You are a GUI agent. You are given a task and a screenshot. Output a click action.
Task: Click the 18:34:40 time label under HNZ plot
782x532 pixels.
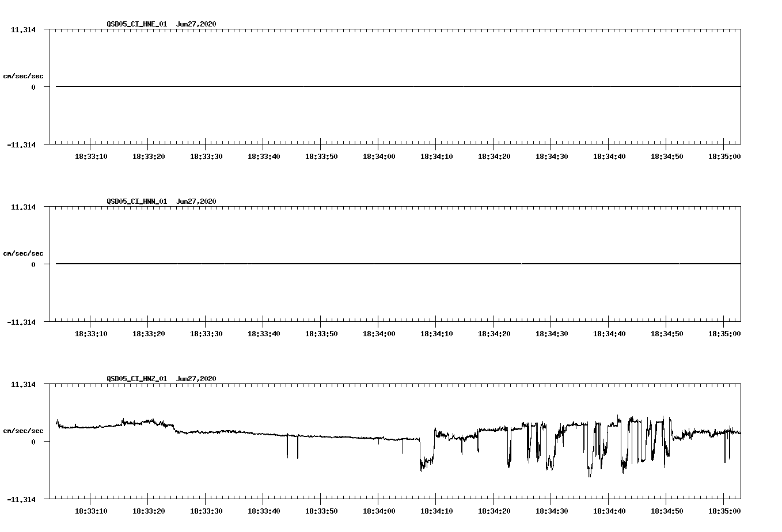pos(609,511)
